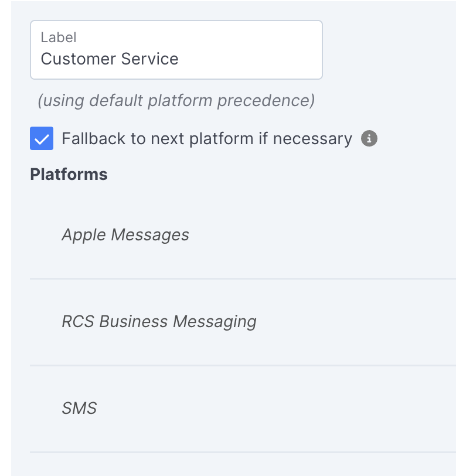This screenshot has width=456, height=476.
Task: Click the word 'necessary' in Fallback label
Action: tap(312, 140)
